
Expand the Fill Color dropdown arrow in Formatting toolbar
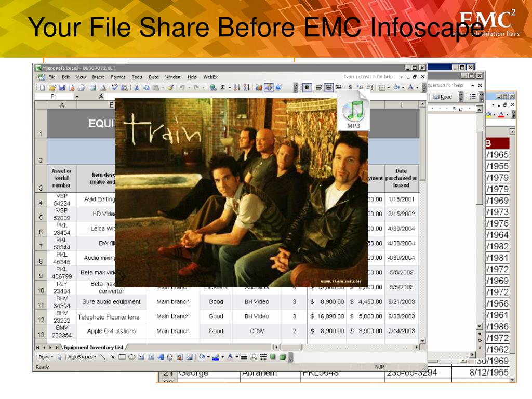pyautogui.click(x=403, y=87)
